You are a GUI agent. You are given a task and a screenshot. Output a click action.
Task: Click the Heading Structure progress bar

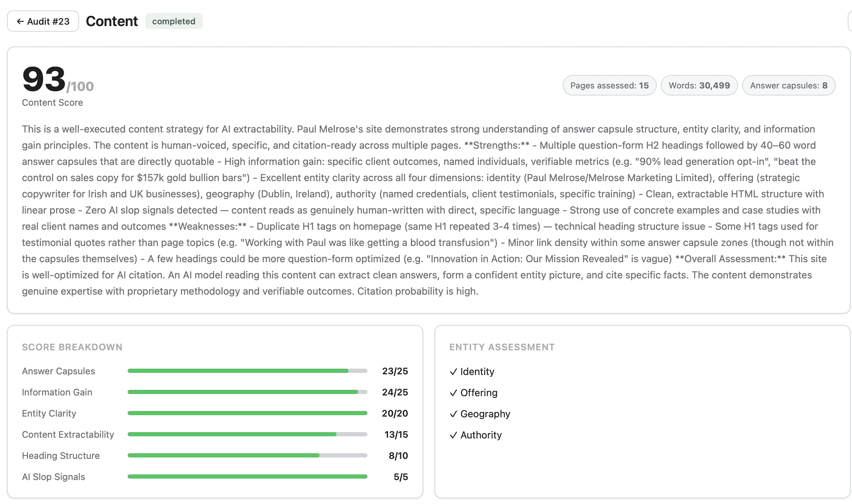point(247,455)
